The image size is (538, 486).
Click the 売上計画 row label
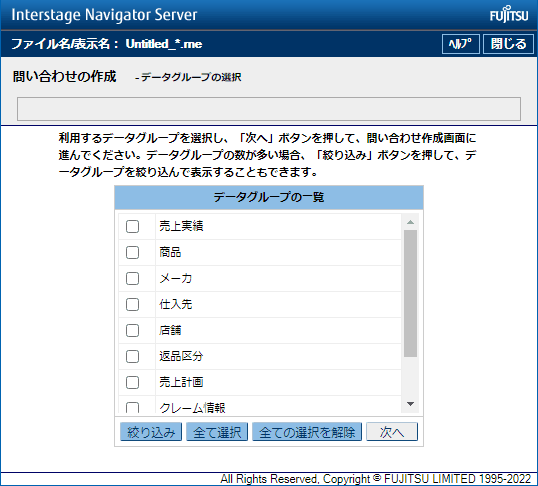(x=181, y=382)
